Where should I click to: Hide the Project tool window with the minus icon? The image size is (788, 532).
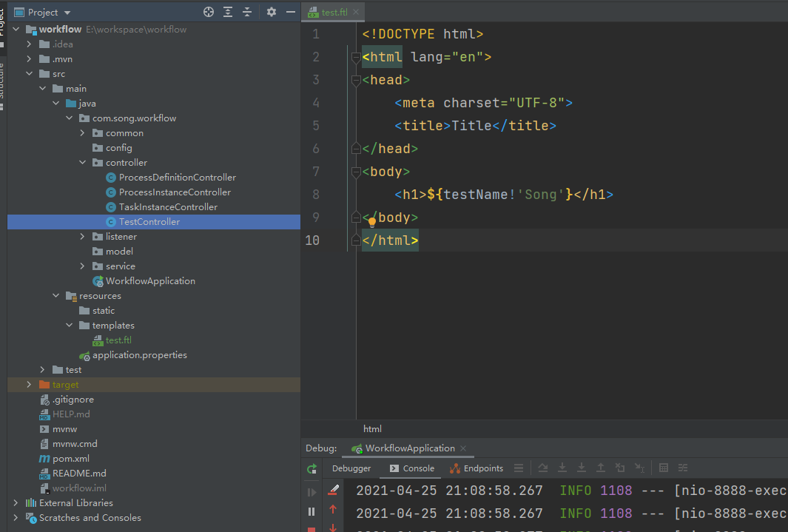(x=290, y=12)
